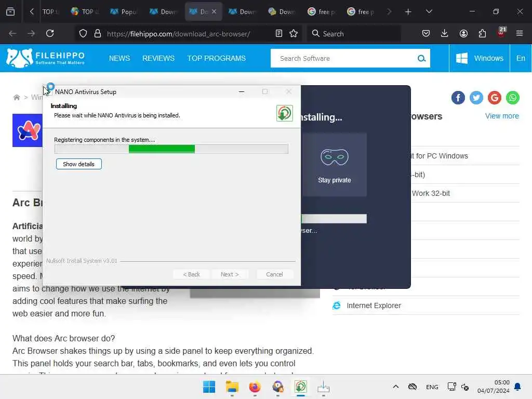Open the list all tabs dropdown arrow
This screenshot has height=399, width=532.
tap(429, 11)
